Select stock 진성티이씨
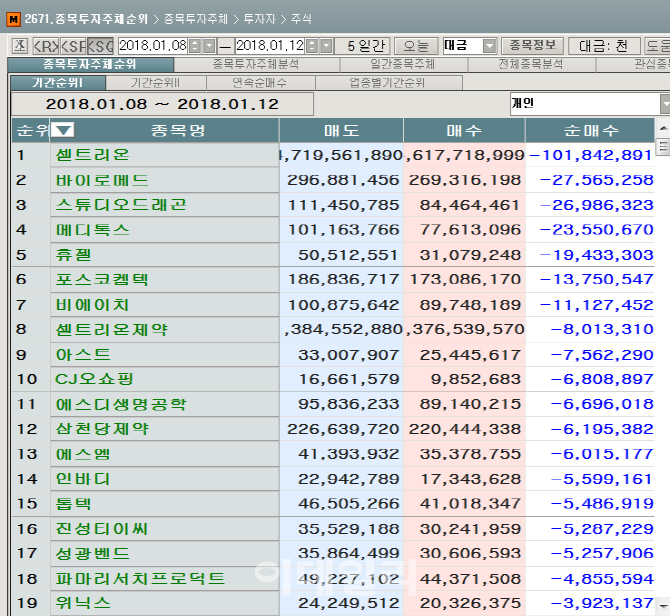The width and height of the screenshot is (670, 616). click(x=102, y=529)
